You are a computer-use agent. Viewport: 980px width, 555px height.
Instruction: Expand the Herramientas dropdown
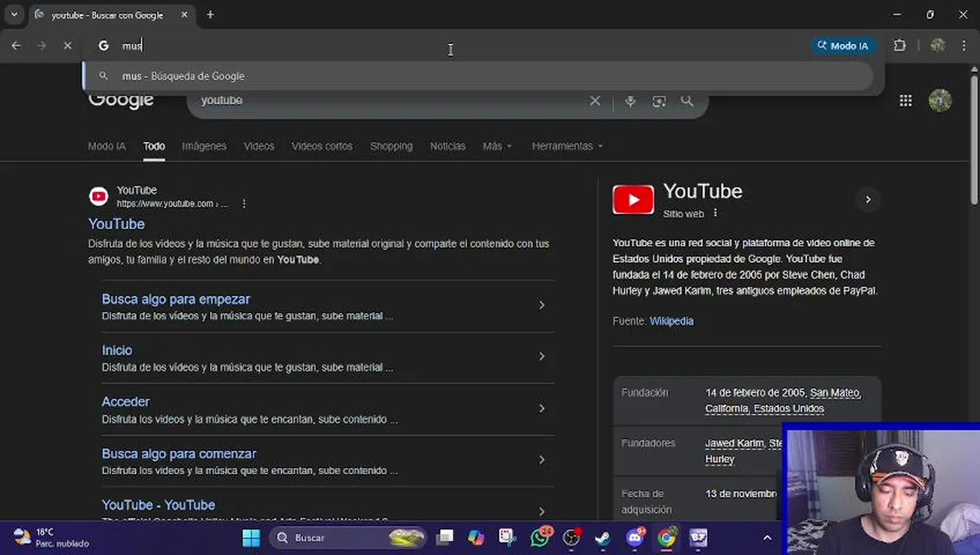(567, 146)
